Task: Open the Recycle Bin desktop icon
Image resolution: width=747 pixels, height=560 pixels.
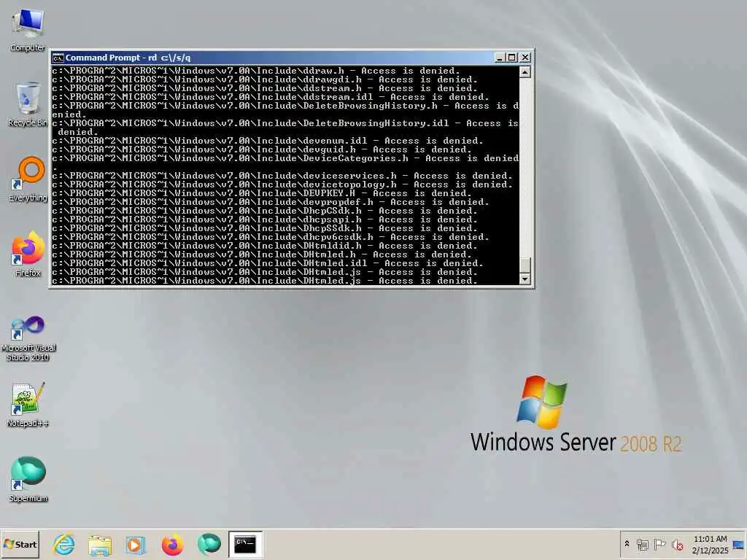Action: [28, 105]
